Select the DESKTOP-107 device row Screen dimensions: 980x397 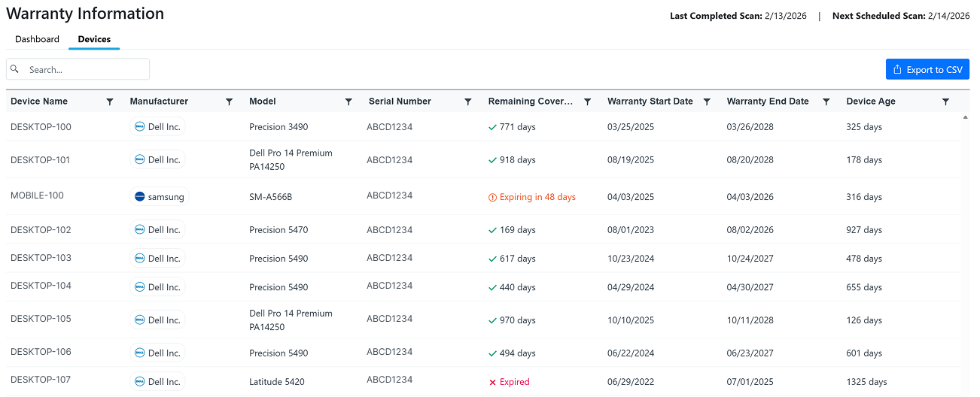point(41,380)
